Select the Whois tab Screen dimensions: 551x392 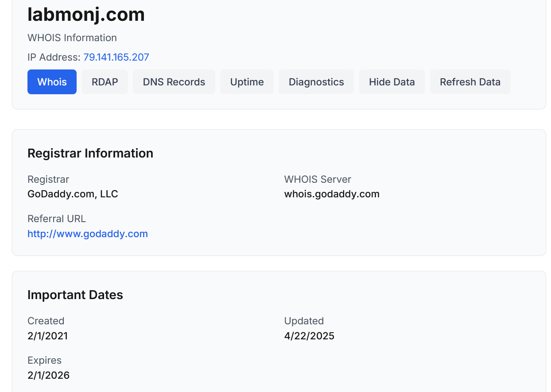point(52,82)
